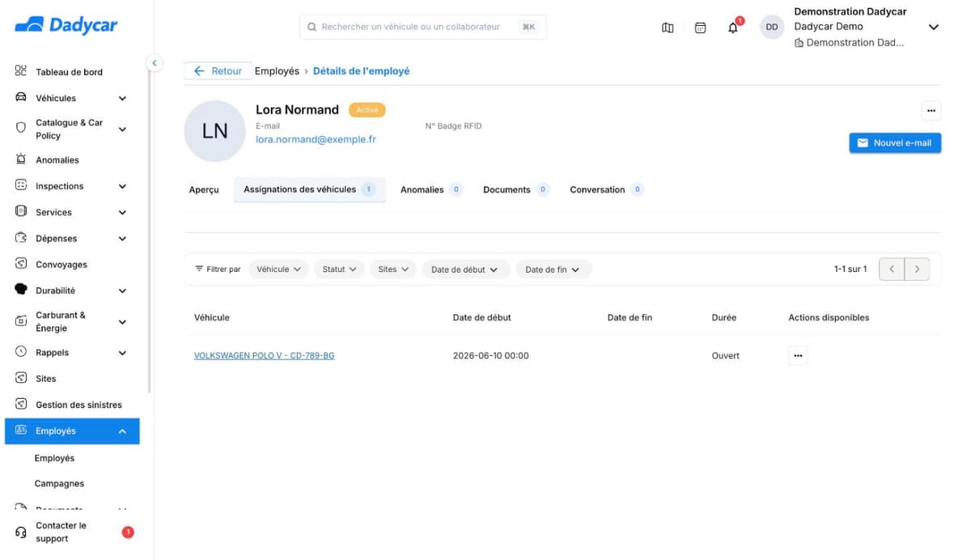Collapse sidebar with the round arrow button
Image resolution: width=971 pixels, height=560 pixels.
click(154, 63)
